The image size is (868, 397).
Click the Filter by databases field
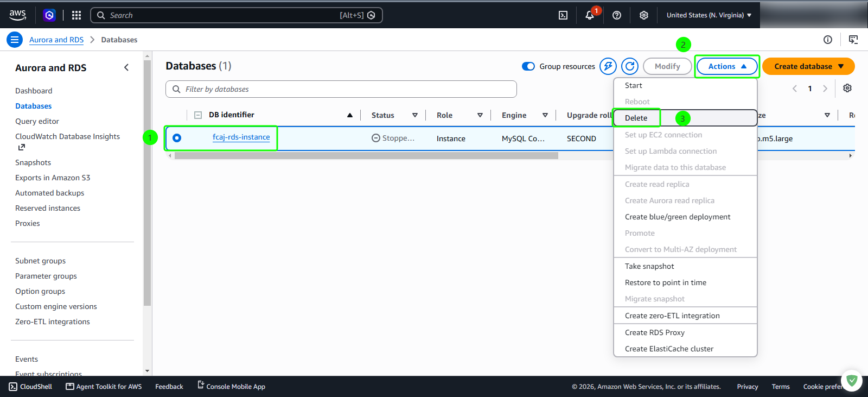(341, 89)
